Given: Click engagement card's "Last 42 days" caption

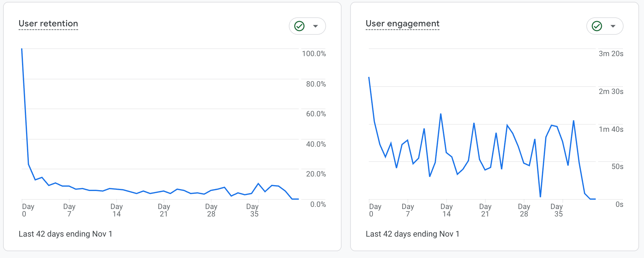Looking at the screenshot, I should (x=412, y=234).
